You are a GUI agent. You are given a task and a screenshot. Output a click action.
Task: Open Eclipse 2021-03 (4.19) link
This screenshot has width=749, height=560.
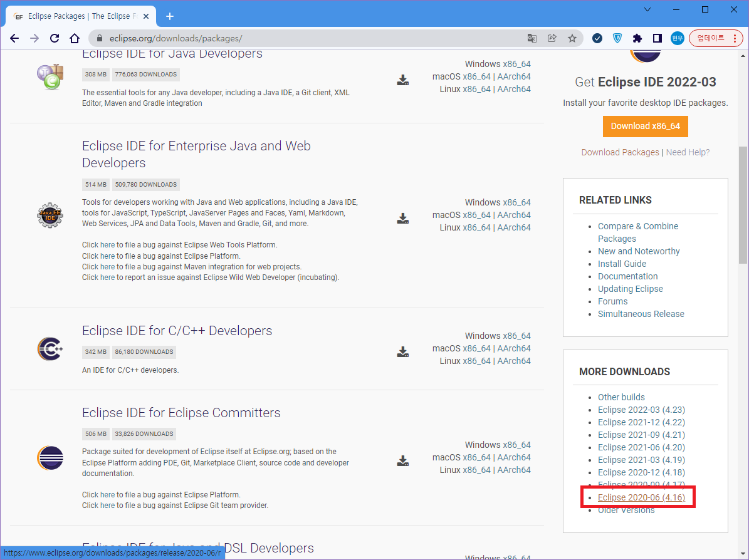(642, 460)
